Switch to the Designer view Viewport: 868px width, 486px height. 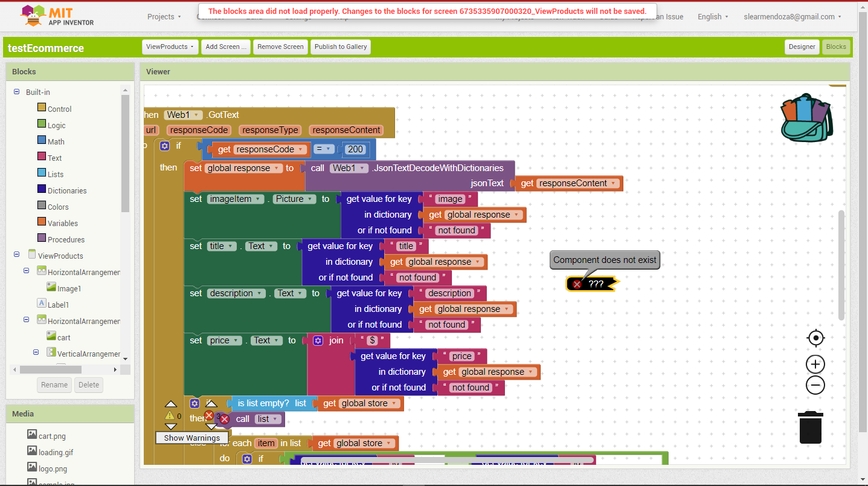pyautogui.click(x=802, y=47)
